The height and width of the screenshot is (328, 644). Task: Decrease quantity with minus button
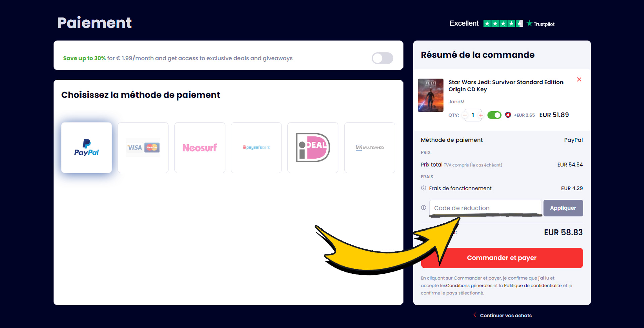(x=465, y=115)
